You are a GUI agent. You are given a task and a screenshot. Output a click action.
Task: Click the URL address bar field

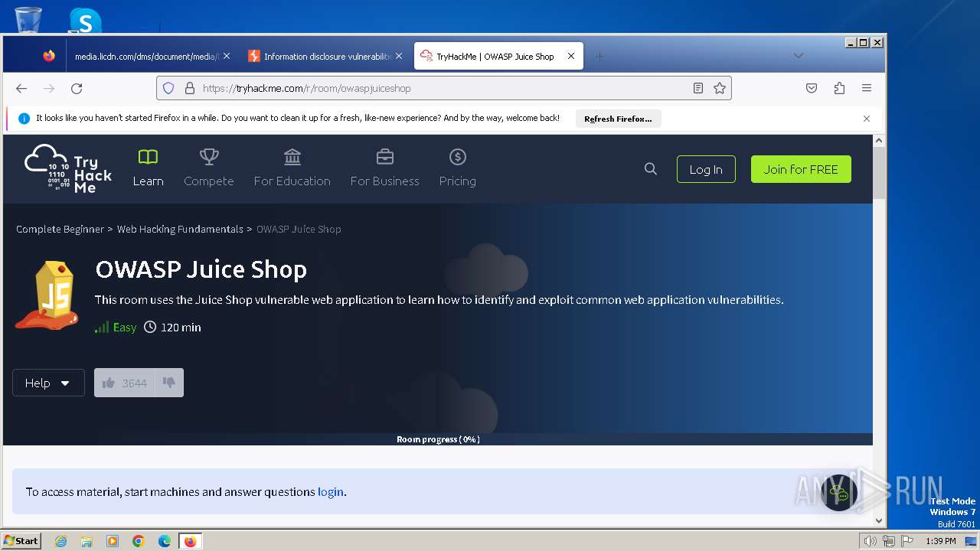(x=444, y=88)
